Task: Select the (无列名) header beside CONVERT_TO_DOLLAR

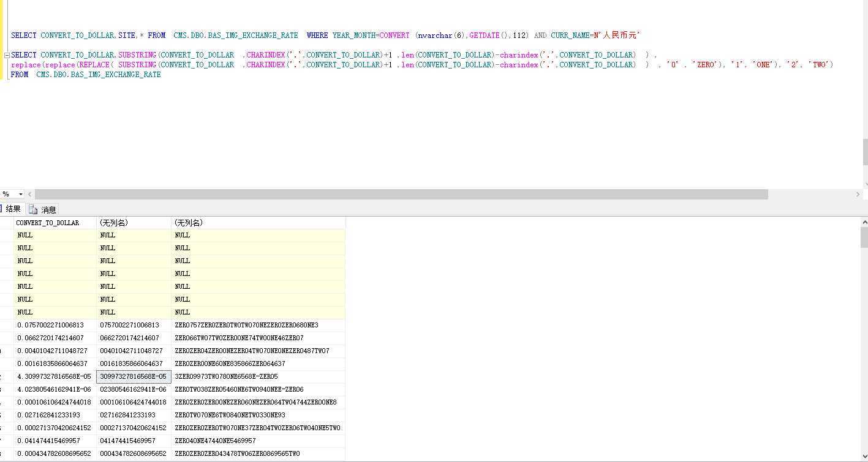Action: (134, 223)
